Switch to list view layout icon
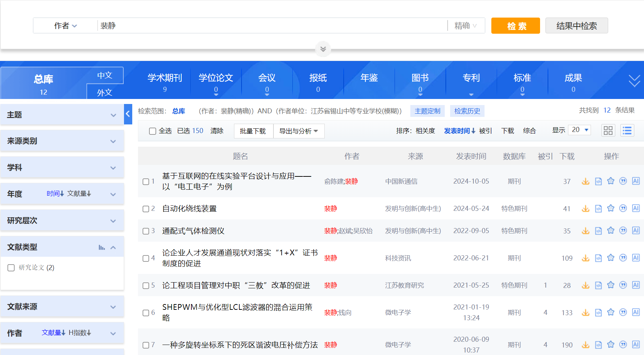The image size is (644, 355). point(627,131)
